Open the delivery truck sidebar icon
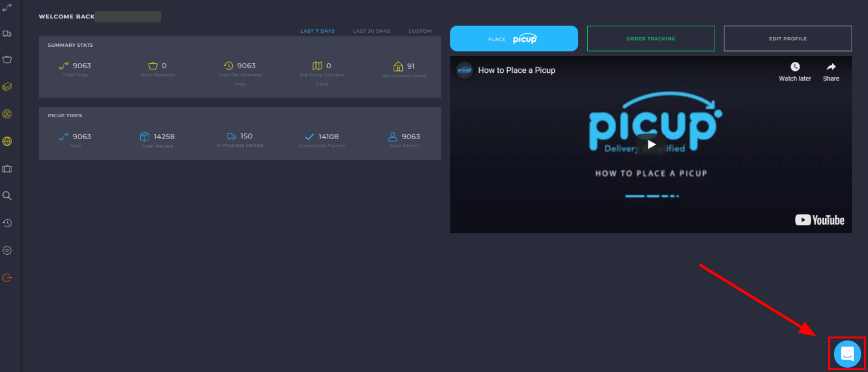The width and height of the screenshot is (868, 372). tap(7, 33)
